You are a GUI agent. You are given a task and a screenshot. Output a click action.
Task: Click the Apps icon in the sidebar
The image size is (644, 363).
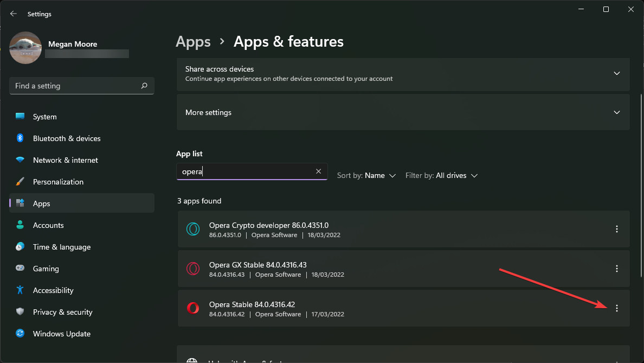click(20, 203)
